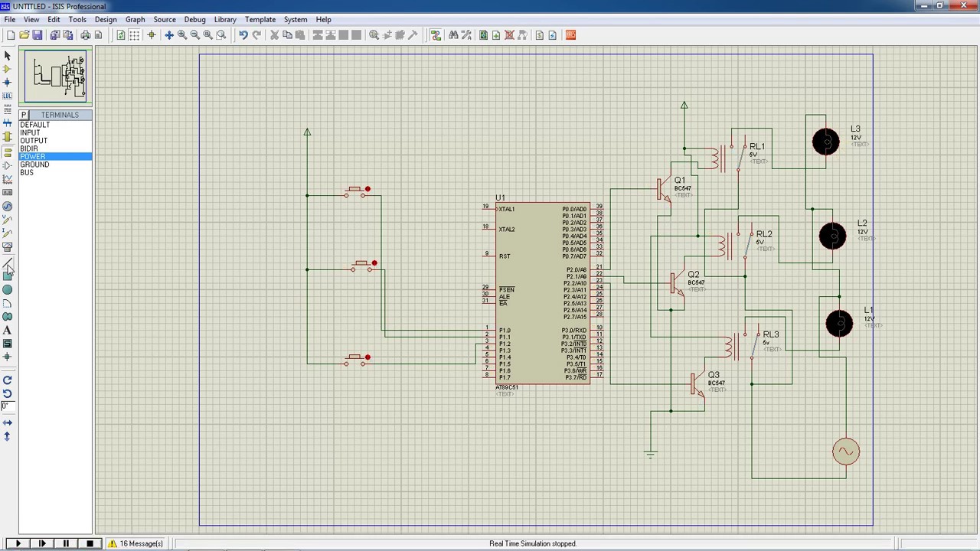Open the Library menu
This screenshot has width=980, height=551.
224,19
